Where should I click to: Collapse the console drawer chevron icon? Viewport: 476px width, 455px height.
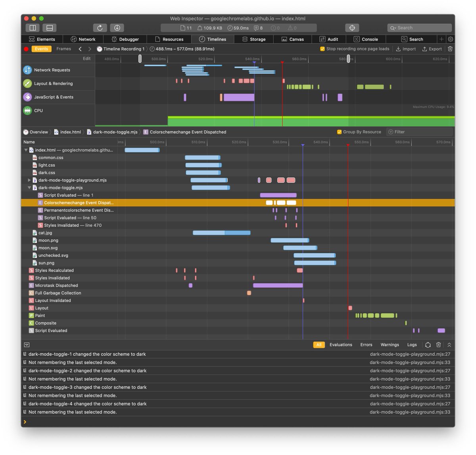pos(449,345)
